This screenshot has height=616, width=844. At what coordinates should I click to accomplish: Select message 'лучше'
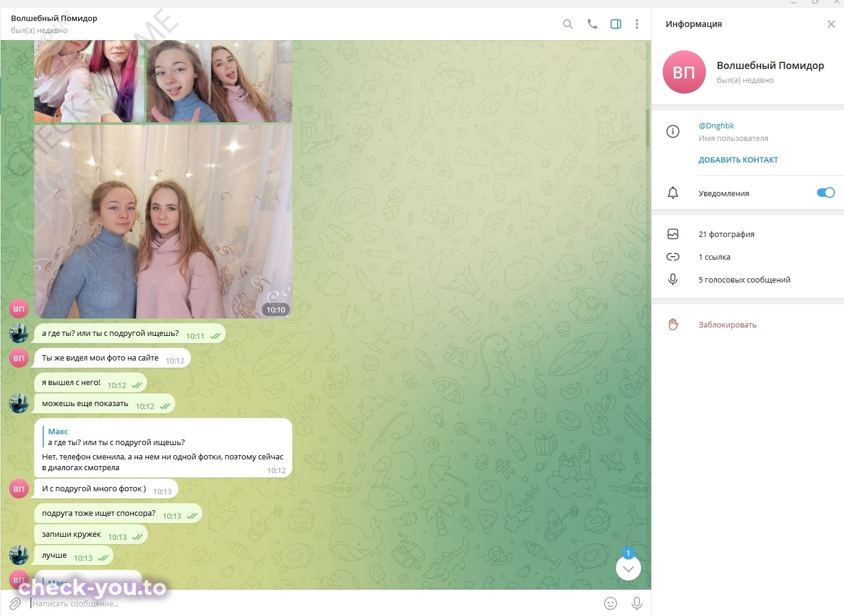click(74, 555)
